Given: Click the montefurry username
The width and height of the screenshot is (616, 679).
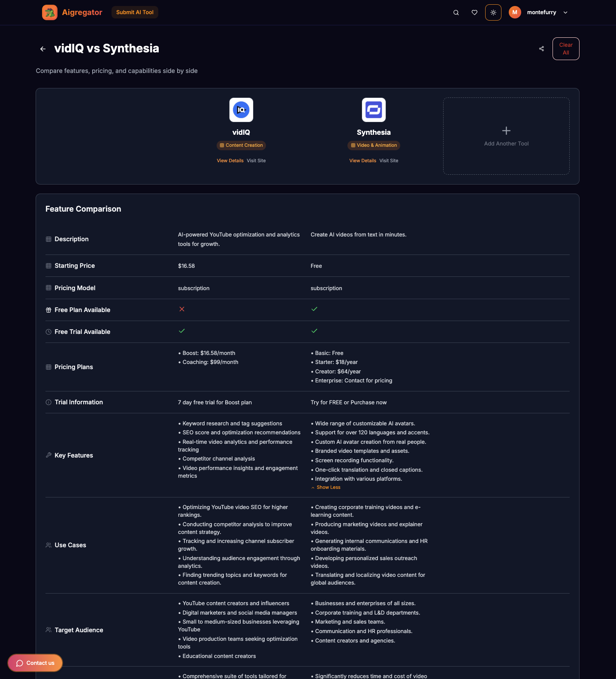Looking at the screenshot, I should [541, 12].
